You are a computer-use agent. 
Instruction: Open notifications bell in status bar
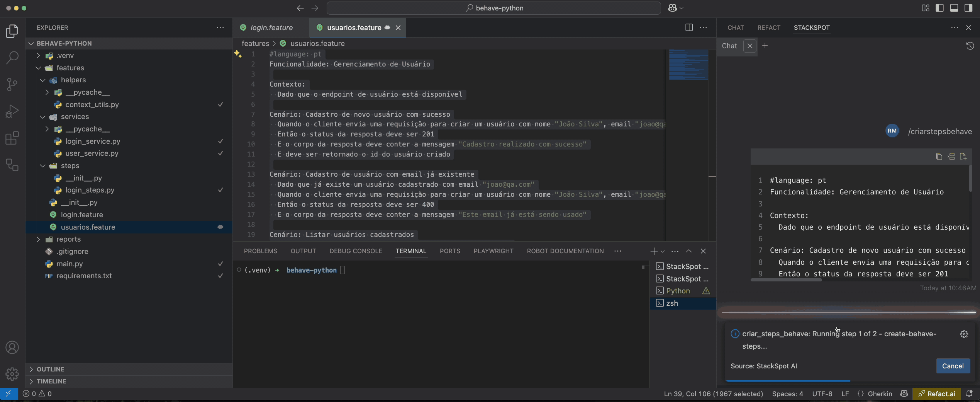[969, 393]
